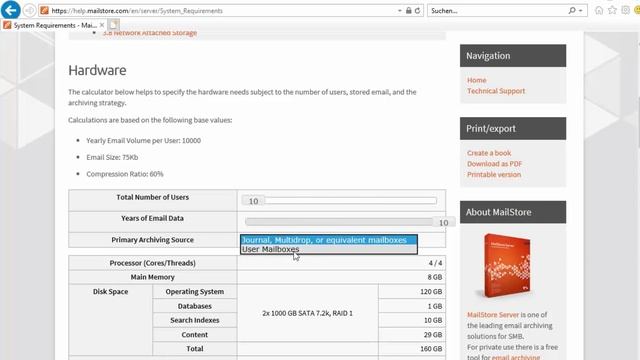The image size is (640, 360).
Task: Click the Operating System '120 GB' cell
Action: (x=412, y=291)
